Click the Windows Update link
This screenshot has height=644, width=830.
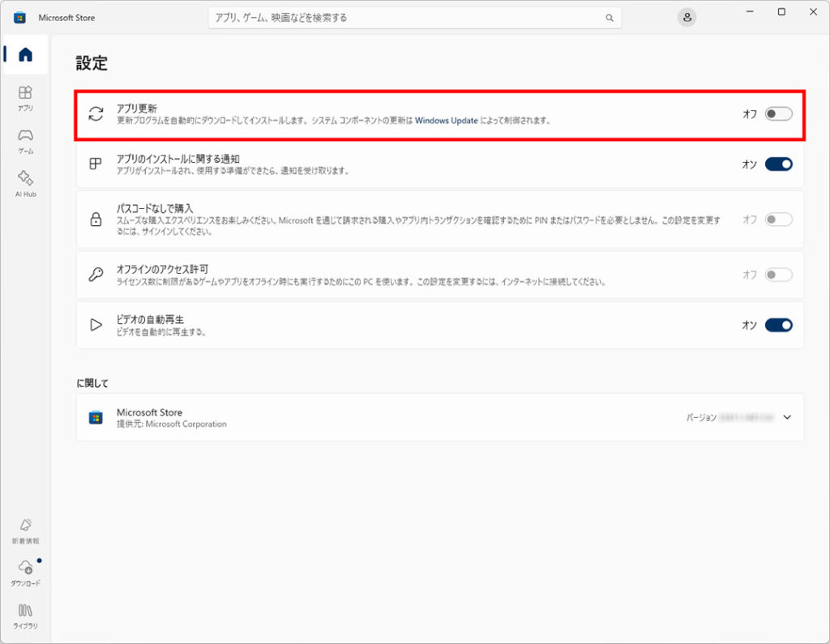446,121
